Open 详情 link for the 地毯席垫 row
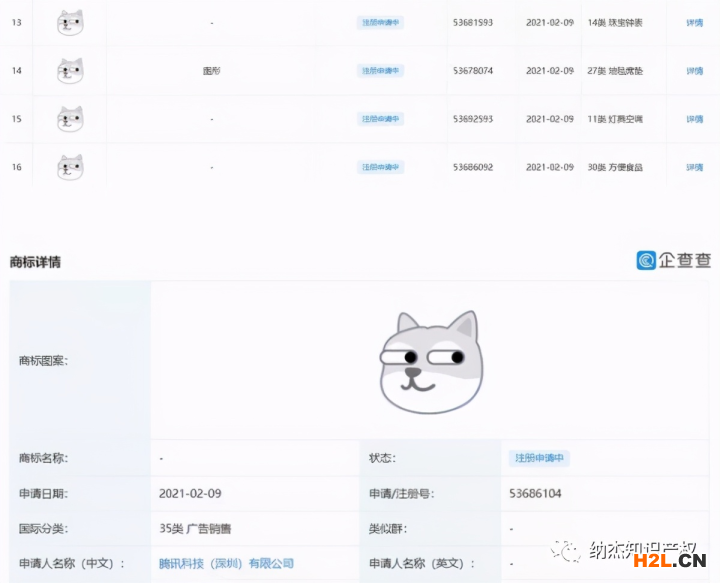 coord(694,71)
